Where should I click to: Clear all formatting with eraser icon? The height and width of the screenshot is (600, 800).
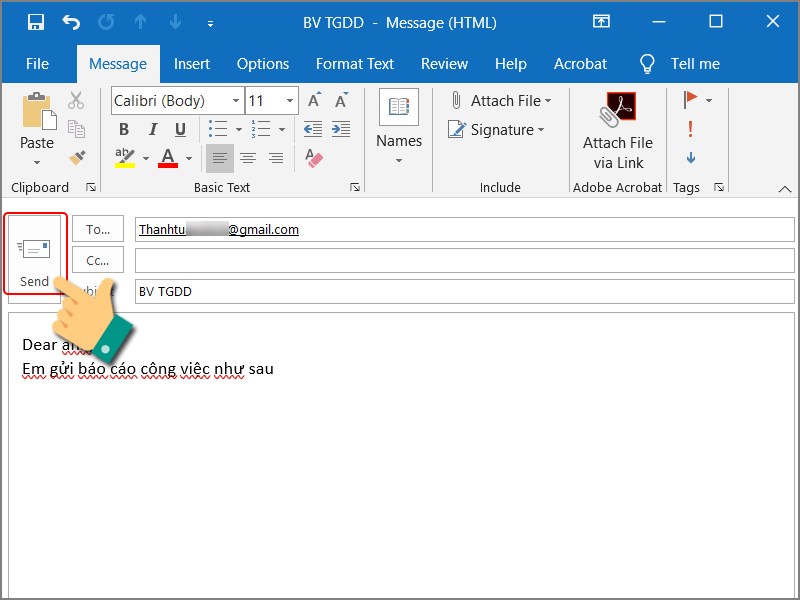coord(314,158)
